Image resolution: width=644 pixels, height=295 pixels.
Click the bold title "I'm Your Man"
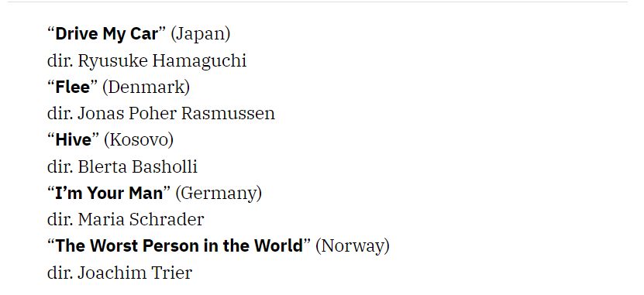pyautogui.click(x=108, y=193)
